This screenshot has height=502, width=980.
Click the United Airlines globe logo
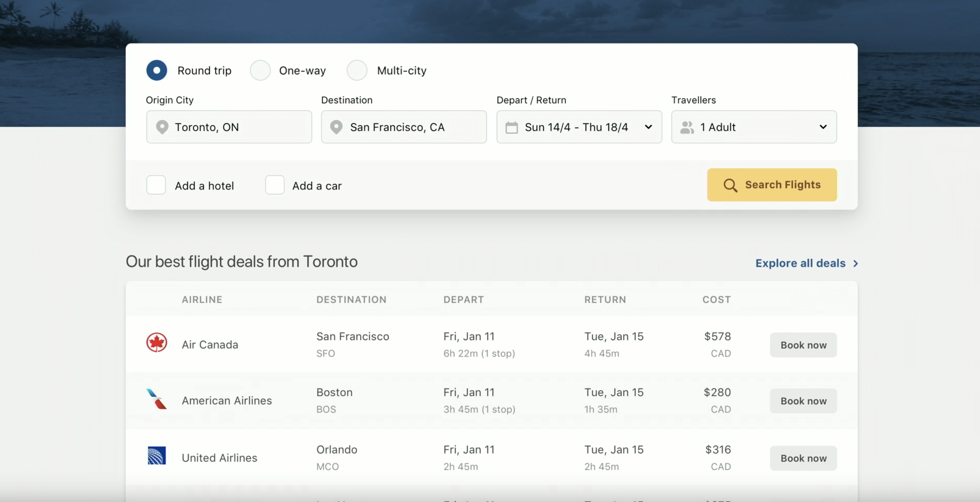click(x=157, y=455)
